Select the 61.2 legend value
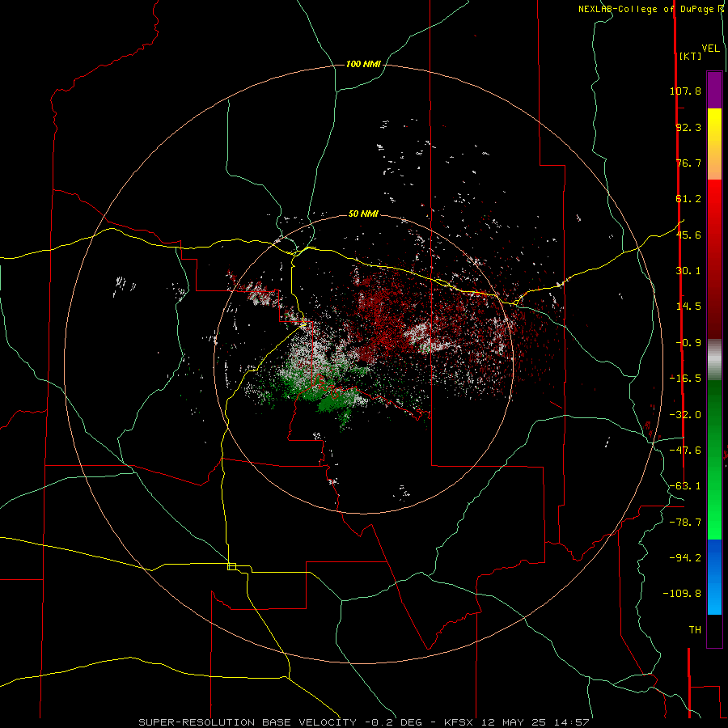The height and width of the screenshot is (728, 728). (688, 199)
